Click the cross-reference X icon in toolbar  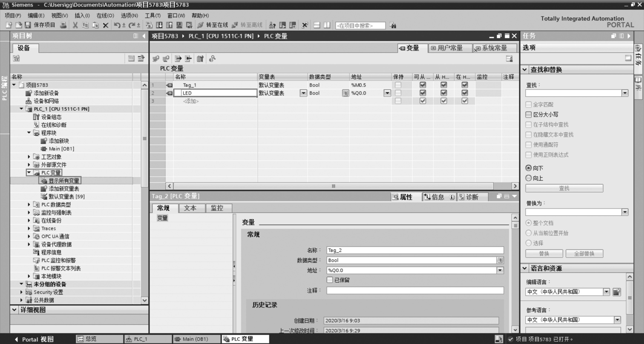pos(305,25)
